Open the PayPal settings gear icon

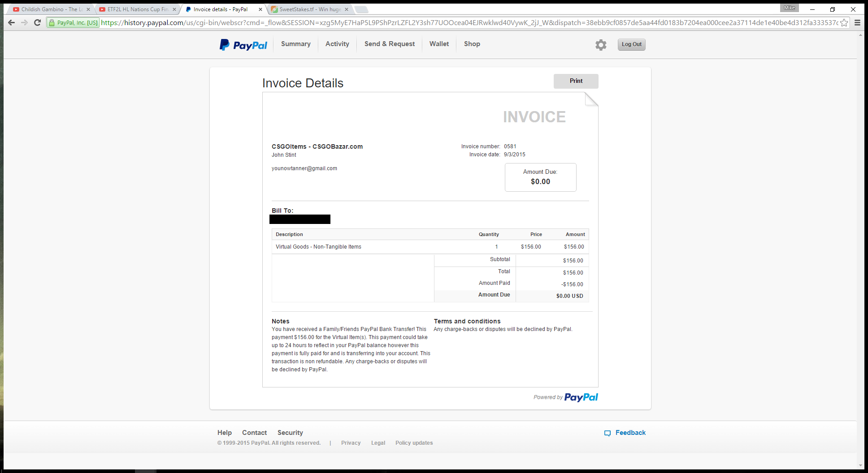(x=601, y=45)
